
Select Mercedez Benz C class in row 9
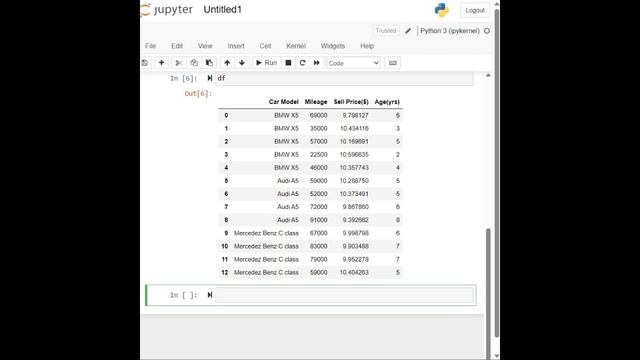click(x=266, y=233)
